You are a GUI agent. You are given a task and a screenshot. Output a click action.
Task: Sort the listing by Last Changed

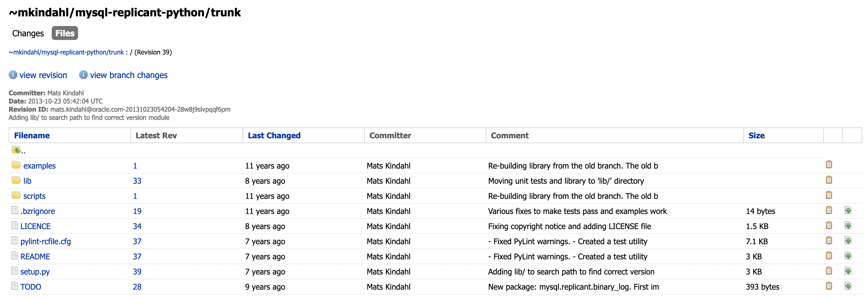pos(274,136)
